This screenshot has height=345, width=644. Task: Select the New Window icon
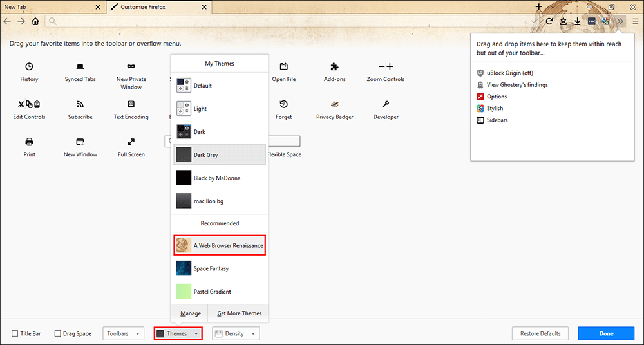[80, 142]
